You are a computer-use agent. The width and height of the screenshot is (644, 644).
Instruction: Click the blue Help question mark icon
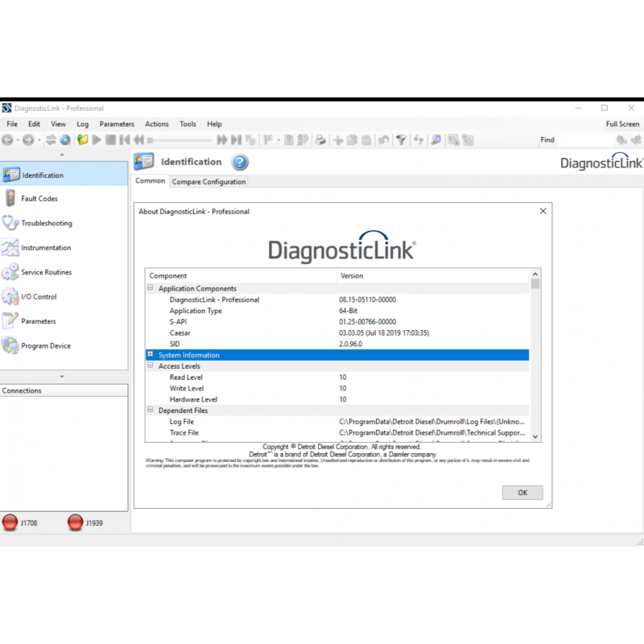(x=240, y=163)
